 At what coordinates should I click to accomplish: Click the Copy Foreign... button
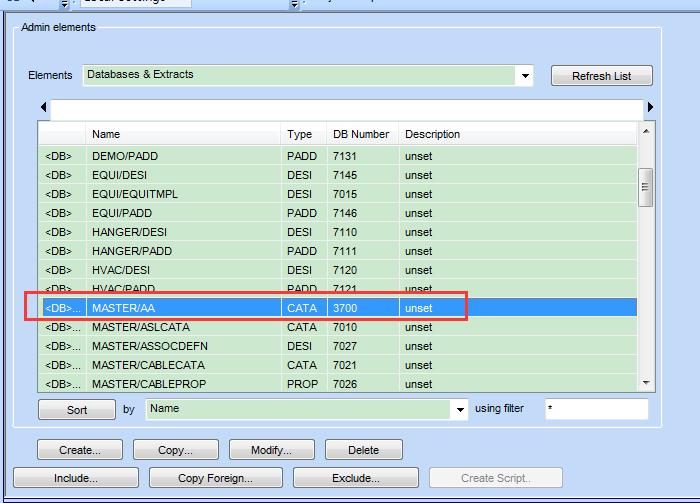(x=215, y=478)
